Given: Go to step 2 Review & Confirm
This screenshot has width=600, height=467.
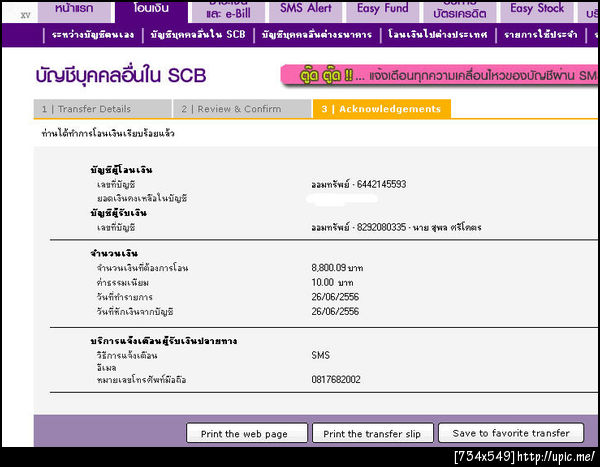Looking at the screenshot, I should click(242, 109).
